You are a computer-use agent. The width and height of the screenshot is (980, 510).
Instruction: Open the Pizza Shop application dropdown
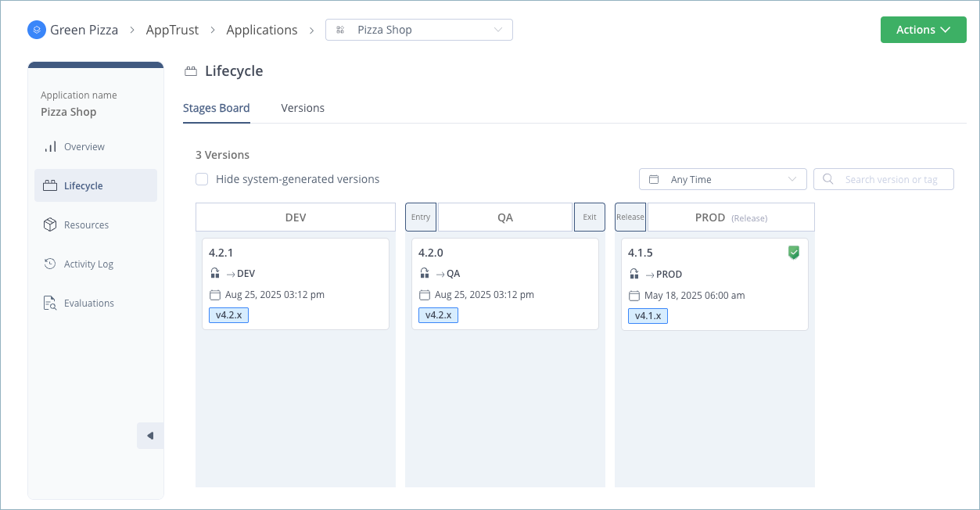[419, 30]
